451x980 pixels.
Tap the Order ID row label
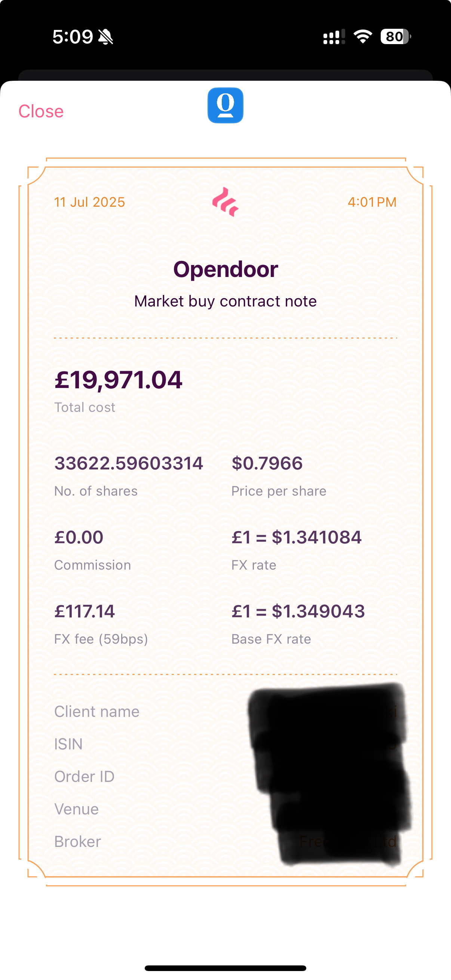(x=84, y=776)
